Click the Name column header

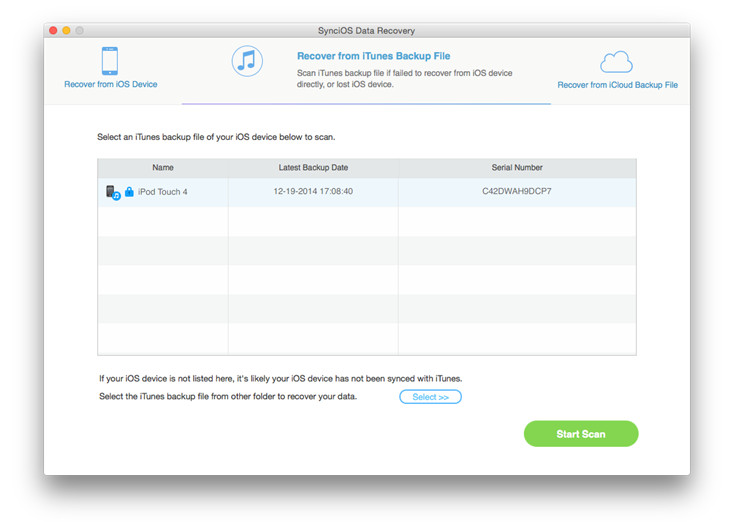(x=163, y=168)
